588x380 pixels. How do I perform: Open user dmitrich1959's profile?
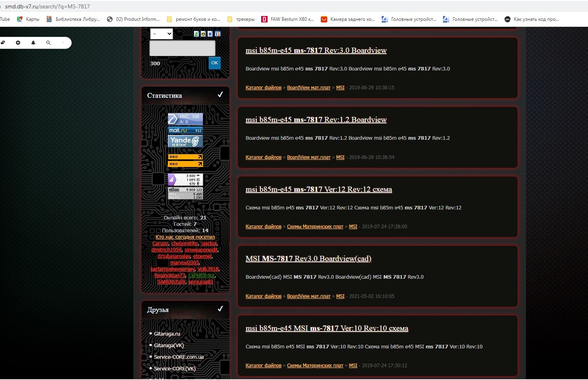pyautogui.click(x=166, y=250)
